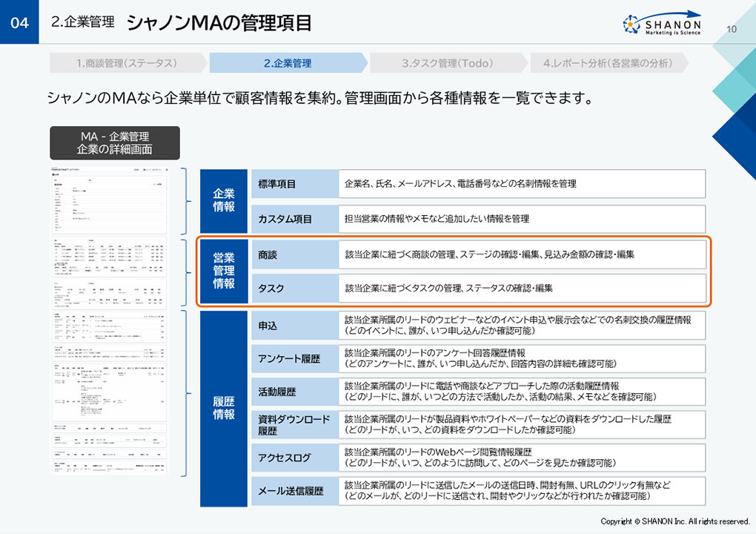Viewport: 756px width, 534px height.
Task: Click the SHANON logo
Action: click(662, 23)
